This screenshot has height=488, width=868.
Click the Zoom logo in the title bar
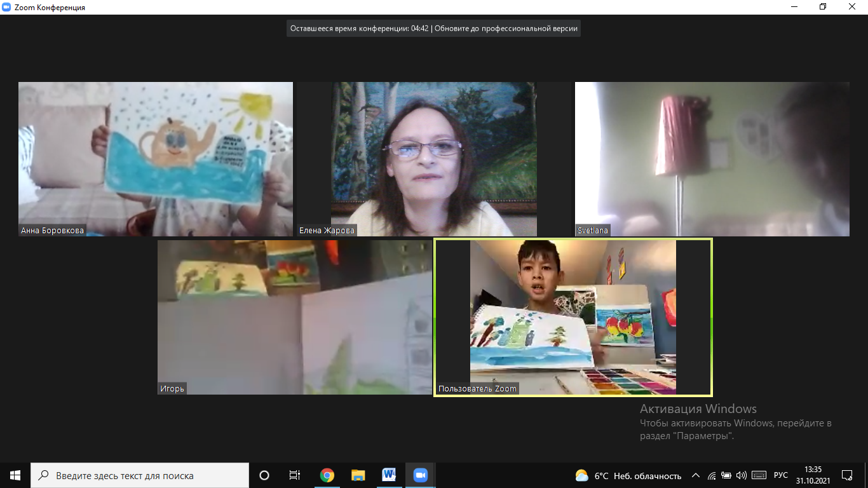[x=6, y=7]
